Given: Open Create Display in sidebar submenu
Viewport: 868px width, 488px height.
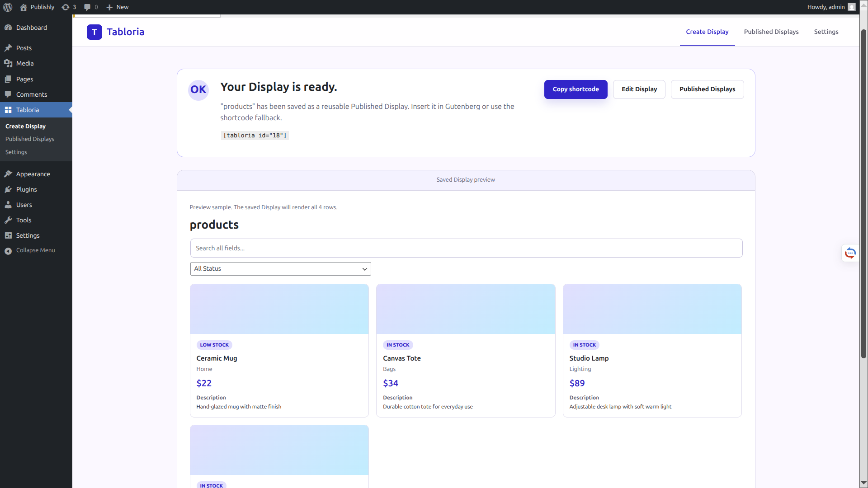Looking at the screenshot, I should click(25, 126).
